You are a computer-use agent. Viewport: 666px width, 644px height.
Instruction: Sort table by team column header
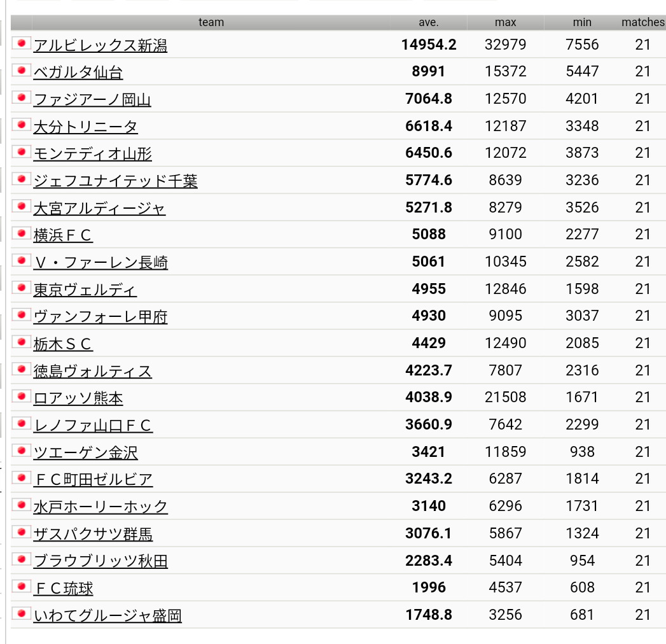point(211,22)
